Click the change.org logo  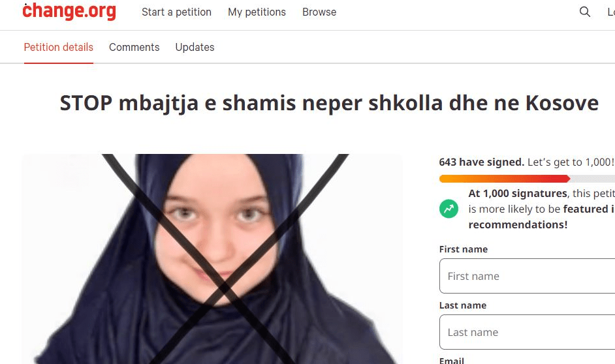click(x=69, y=11)
